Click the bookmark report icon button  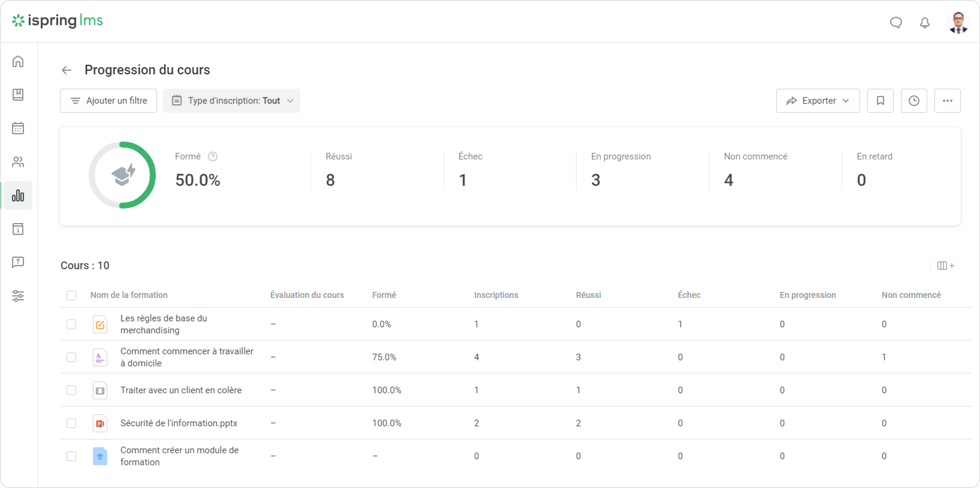[880, 101]
